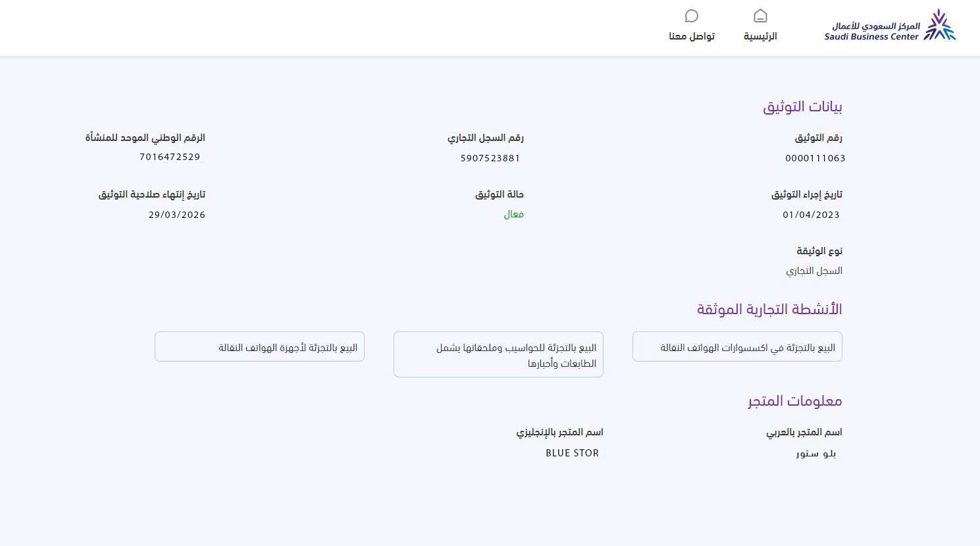Click the green فعال status text
The image size is (980, 546).
pyautogui.click(x=513, y=215)
